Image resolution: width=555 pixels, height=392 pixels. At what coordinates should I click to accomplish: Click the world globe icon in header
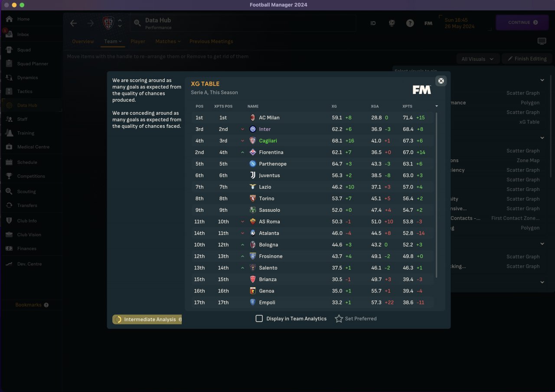(x=392, y=23)
